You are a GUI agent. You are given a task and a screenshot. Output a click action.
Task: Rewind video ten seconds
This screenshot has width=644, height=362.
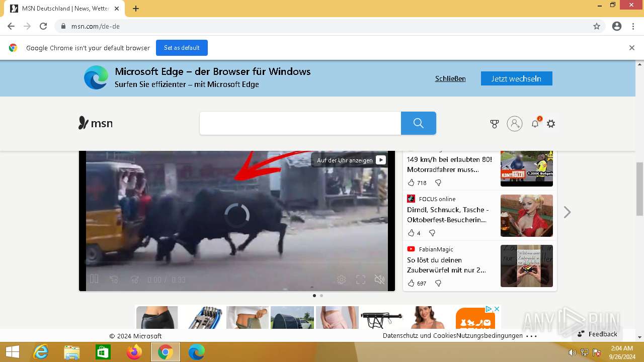tap(114, 280)
